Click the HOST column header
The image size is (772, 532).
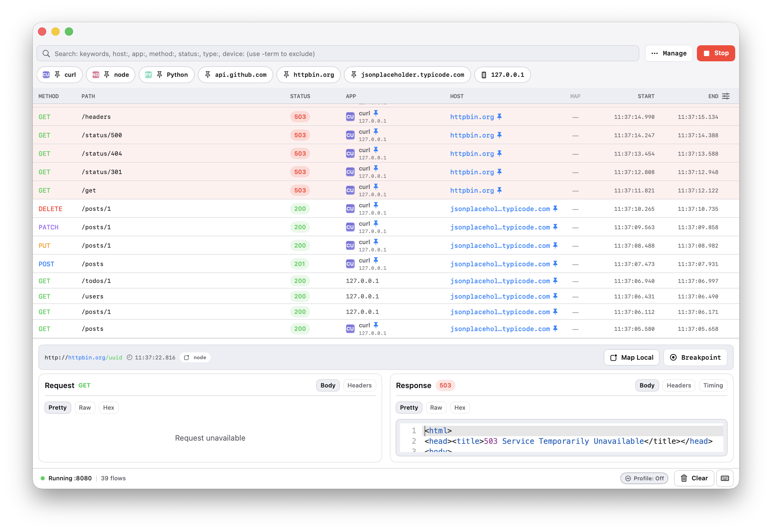pyautogui.click(x=456, y=96)
